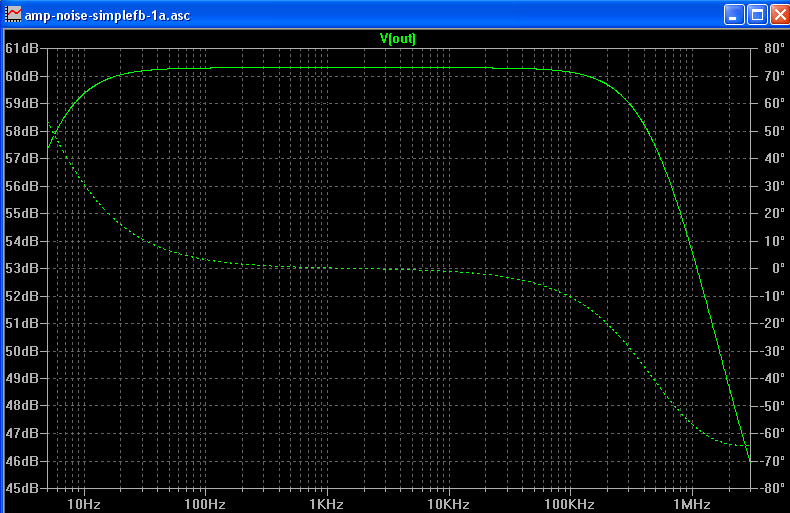This screenshot has width=790, height=513.
Task: Close the amp-noise-simplefb-1a.asc plot window
Action: point(779,15)
